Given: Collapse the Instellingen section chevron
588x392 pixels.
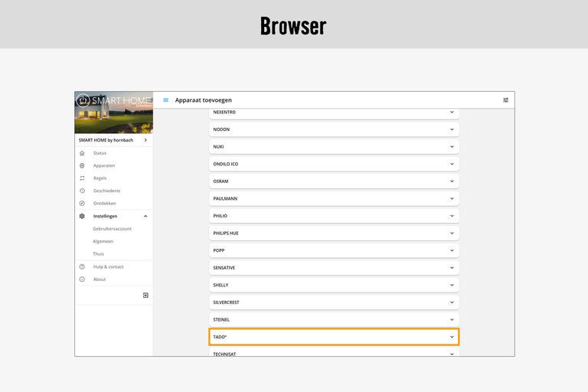Looking at the screenshot, I should pyautogui.click(x=145, y=216).
